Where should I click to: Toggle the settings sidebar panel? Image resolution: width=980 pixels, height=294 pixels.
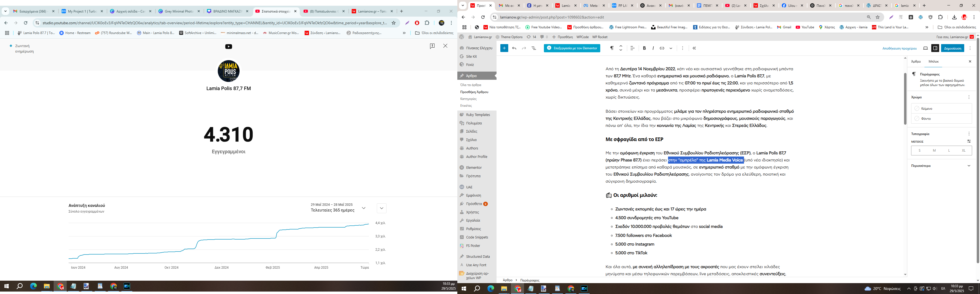coord(935,48)
